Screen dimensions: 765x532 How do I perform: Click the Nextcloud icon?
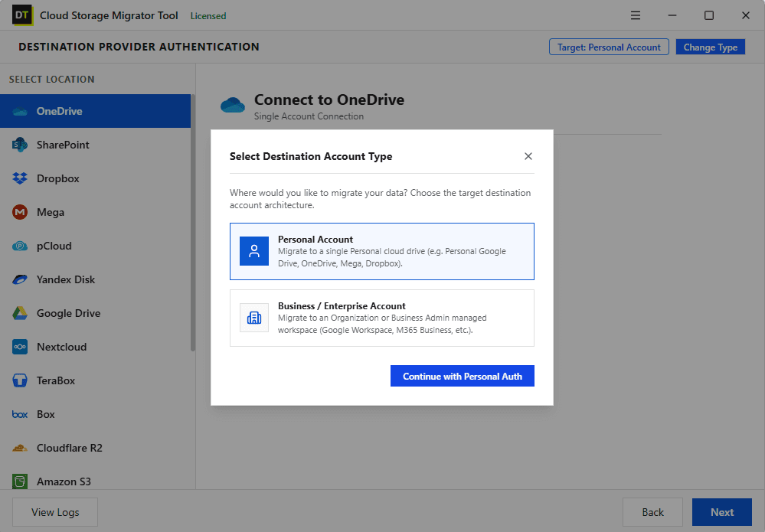pyautogui.click(x=20, y=347)
